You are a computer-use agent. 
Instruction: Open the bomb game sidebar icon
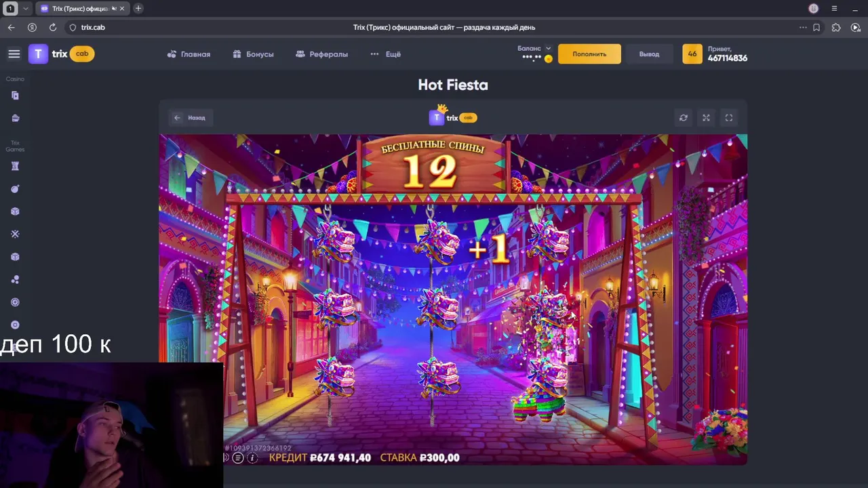15,189
